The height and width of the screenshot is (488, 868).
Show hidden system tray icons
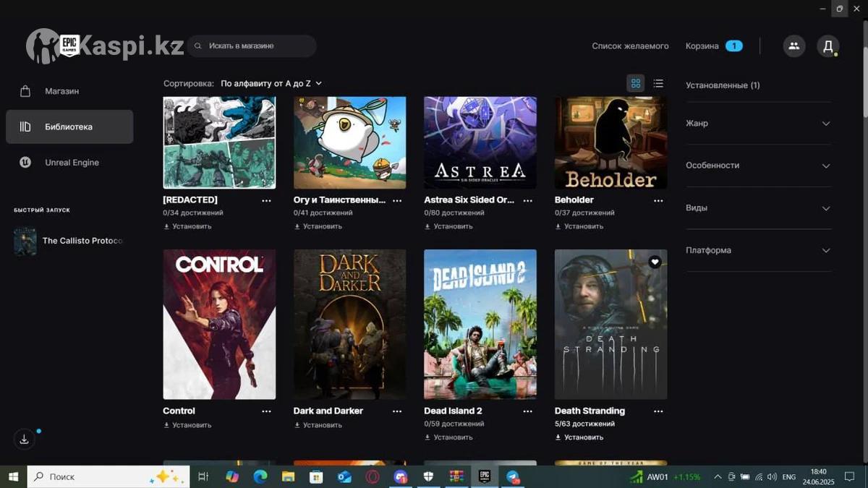tap(718, 477)
